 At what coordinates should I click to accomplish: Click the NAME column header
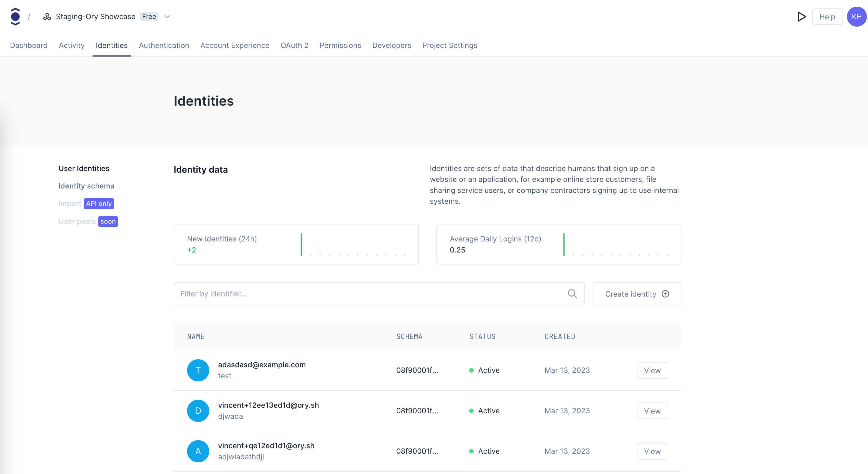coord(196,337)
